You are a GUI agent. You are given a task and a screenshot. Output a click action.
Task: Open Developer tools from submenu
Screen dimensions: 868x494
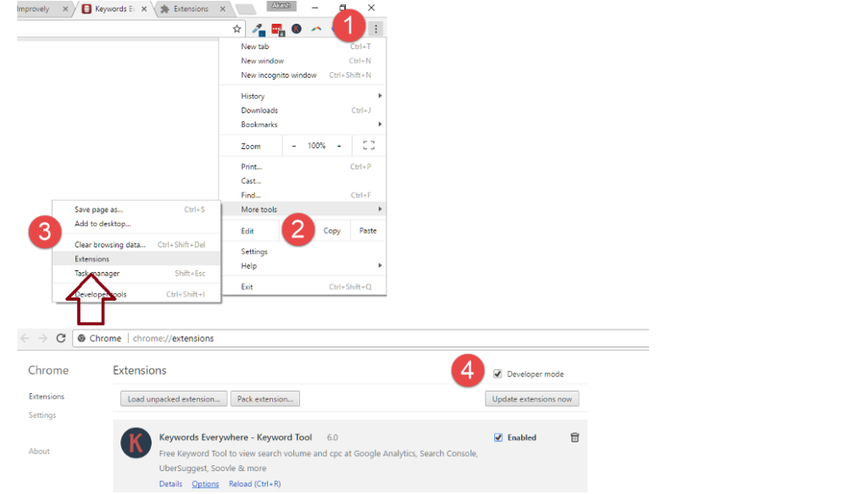(136, 294)
